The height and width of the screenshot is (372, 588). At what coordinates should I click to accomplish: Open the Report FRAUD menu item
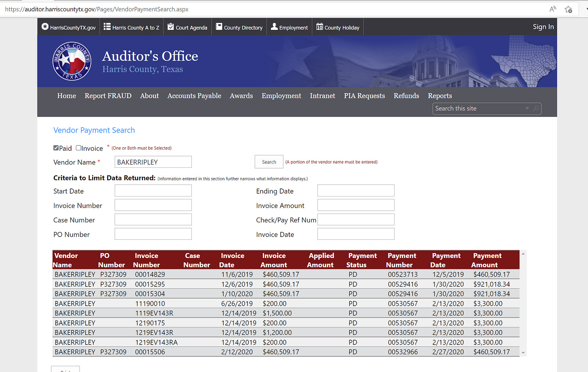point(108,96)
